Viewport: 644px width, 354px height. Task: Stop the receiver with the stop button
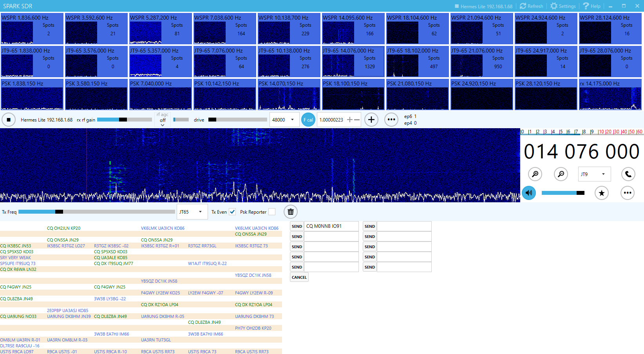pos(9,120)
